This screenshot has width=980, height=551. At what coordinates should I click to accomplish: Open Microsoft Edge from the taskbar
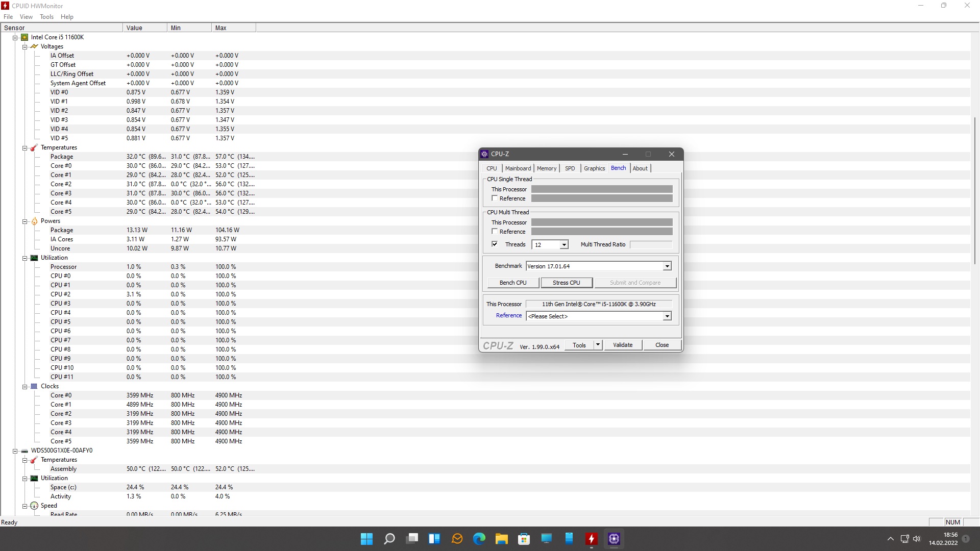pos(479,539)
